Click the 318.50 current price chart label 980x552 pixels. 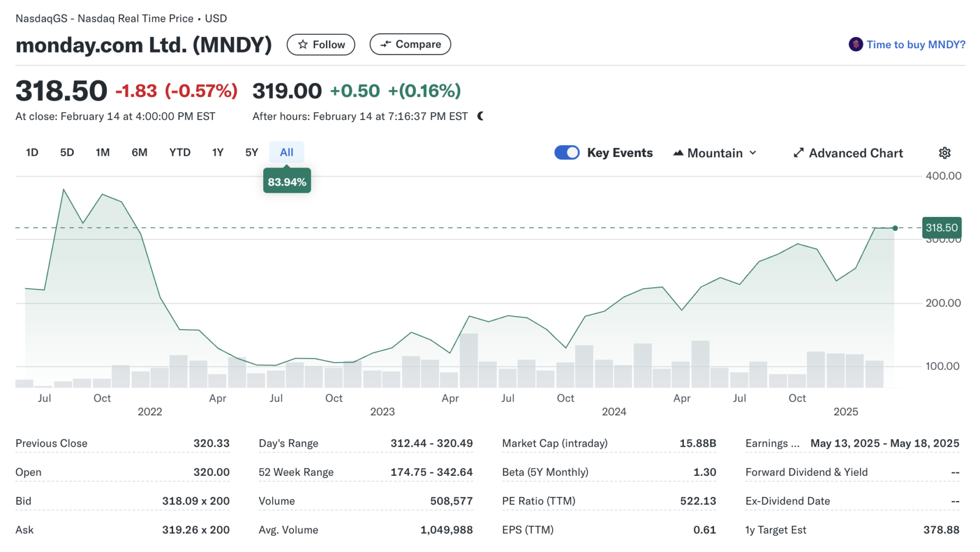tap(941, 228)
